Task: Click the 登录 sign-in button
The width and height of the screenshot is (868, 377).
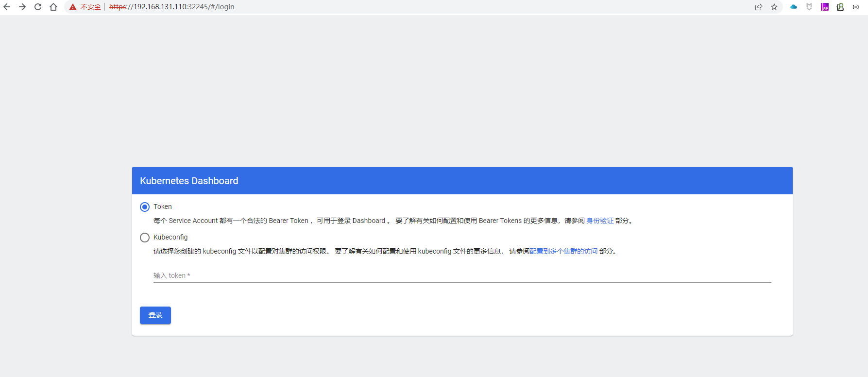Action: point(155,315)
